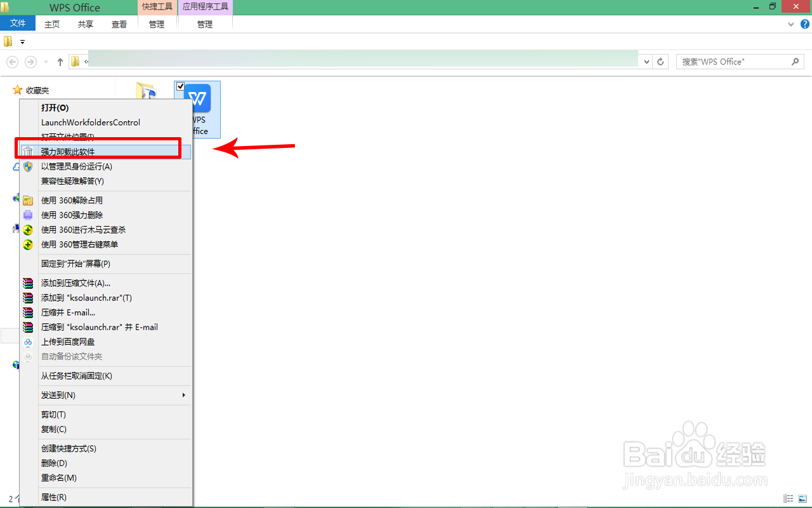Click the quick access folder icon
Image resolution: width=812 pixels, height=508 pixels.
[x=8, y=42]
